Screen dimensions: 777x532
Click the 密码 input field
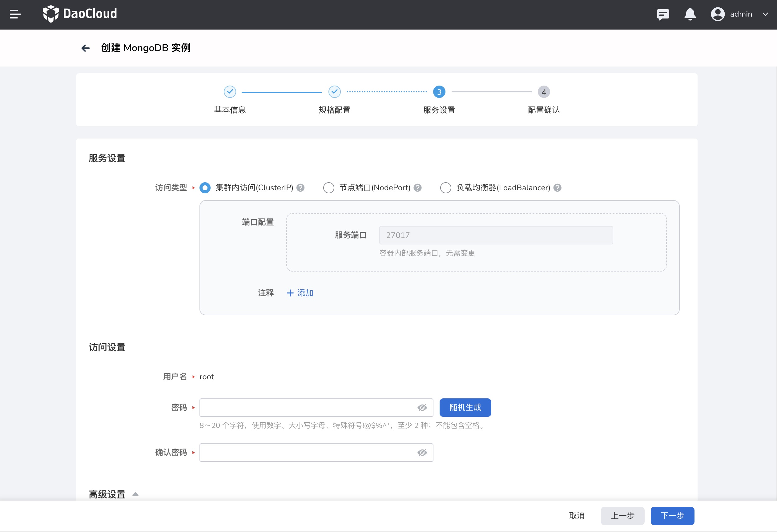[x=316, y=407]
